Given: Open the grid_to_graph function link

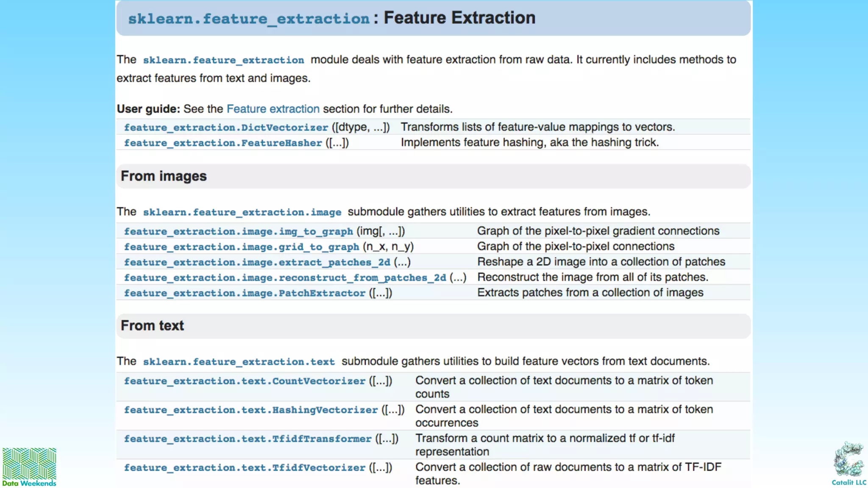Looking at the screenshot, I should tap(241, 247).
